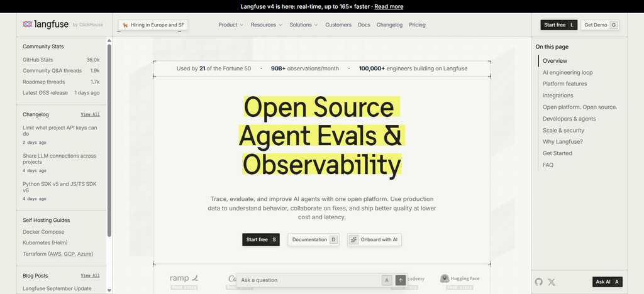This screenshot has height=294, width=644.
Task: Open the Pricing nav item
Action: tap(418, 24)
